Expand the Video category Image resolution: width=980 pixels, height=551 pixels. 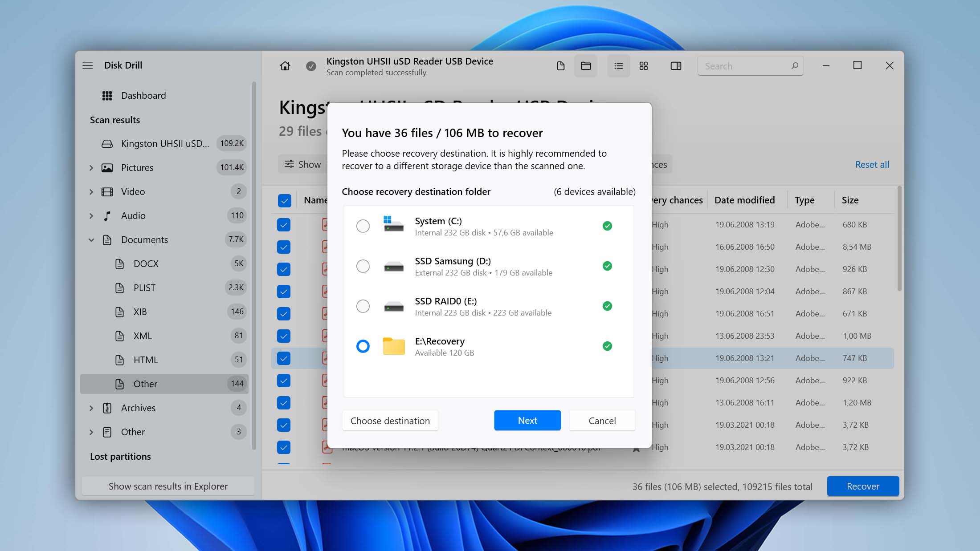tap(90, 191)
